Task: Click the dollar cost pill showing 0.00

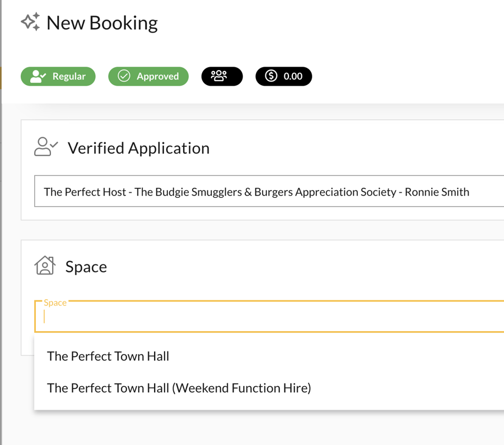Action: (x=284, y=76)
